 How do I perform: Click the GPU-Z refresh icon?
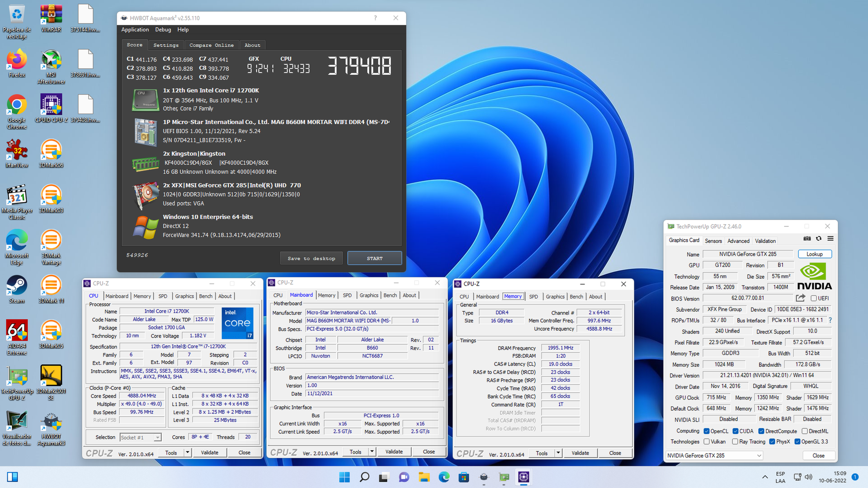pyautogui.click(x=819, y=239)
